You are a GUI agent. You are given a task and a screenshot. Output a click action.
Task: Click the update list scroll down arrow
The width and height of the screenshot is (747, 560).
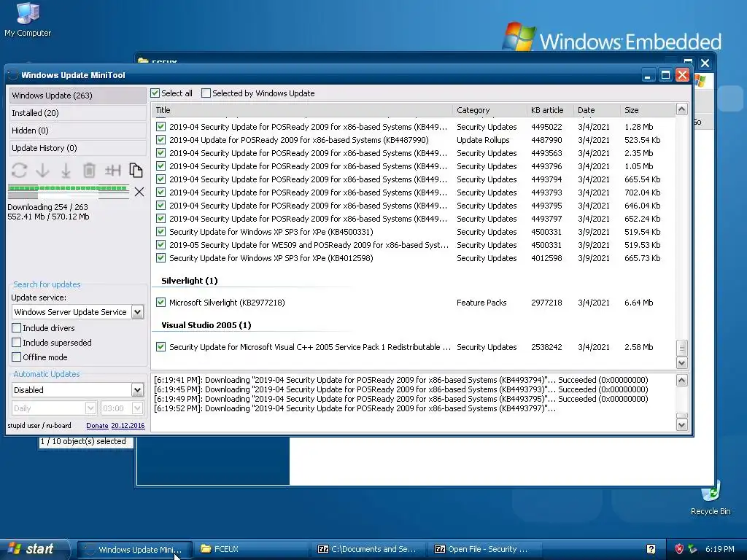682,363
